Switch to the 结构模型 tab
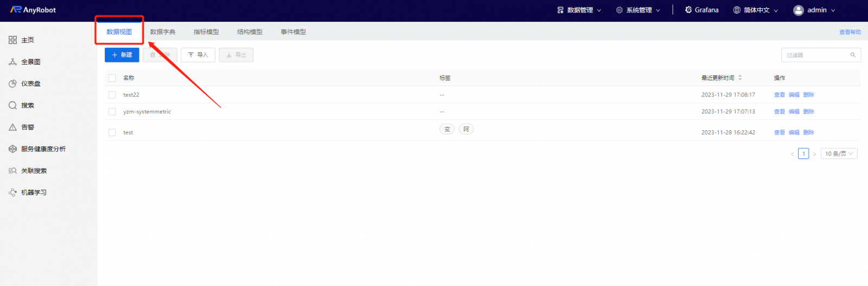 [250, 32]
